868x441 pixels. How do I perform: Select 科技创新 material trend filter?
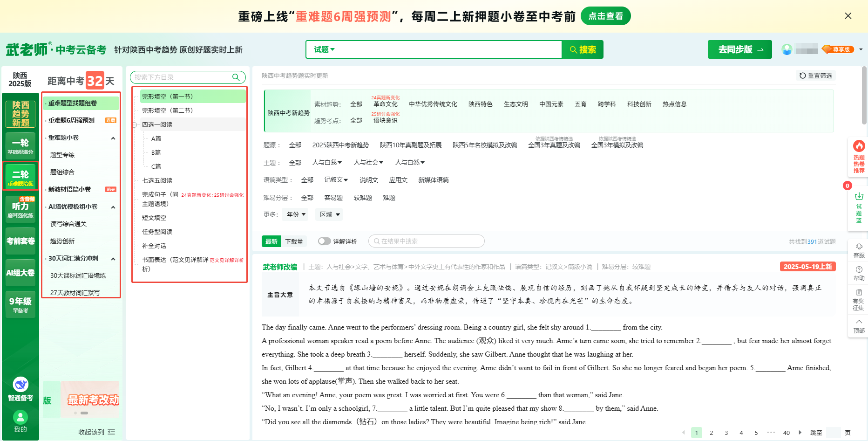[x=639, y=104]
